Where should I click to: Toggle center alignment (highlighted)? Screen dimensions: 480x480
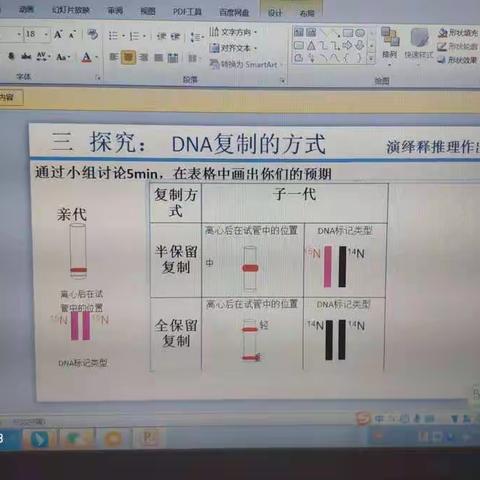(128, 57)
